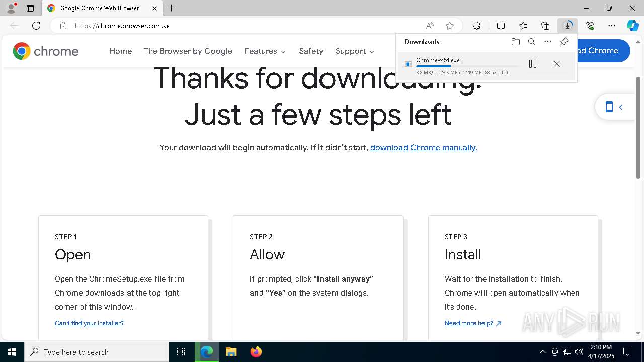This screenshot has width=644, height=362.
Task: Click the Chrome-x64.exe file name
Action: tap(438, 60)
